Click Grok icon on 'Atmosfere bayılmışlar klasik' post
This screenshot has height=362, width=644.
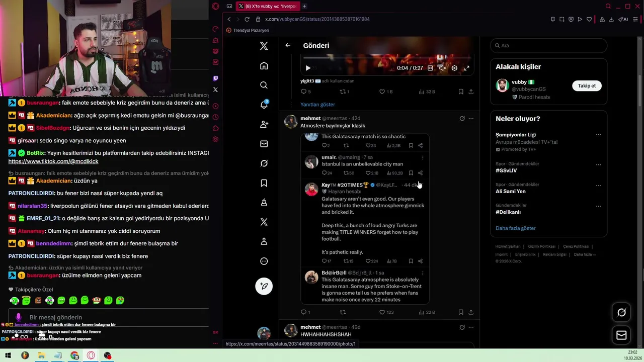pos(462,119)
